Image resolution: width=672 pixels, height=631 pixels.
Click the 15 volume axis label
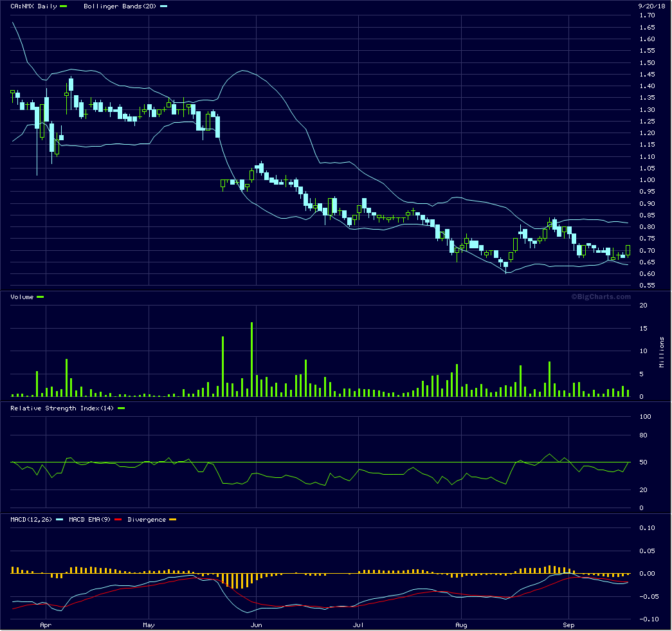pyautogui.click(x=643, y=328)
